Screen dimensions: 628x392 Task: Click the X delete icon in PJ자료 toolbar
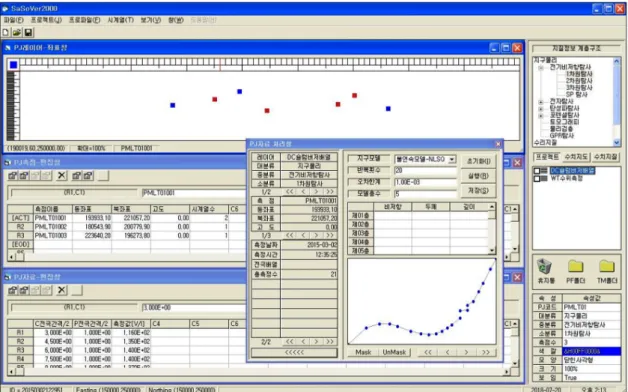pos(61,290)
